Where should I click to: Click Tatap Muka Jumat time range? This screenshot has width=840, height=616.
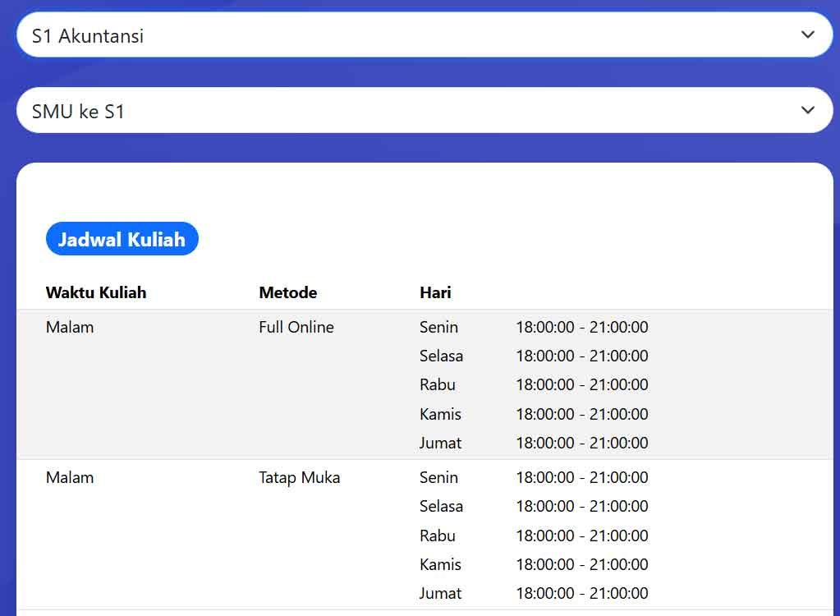pyautogui.click(x=582, y=594)
